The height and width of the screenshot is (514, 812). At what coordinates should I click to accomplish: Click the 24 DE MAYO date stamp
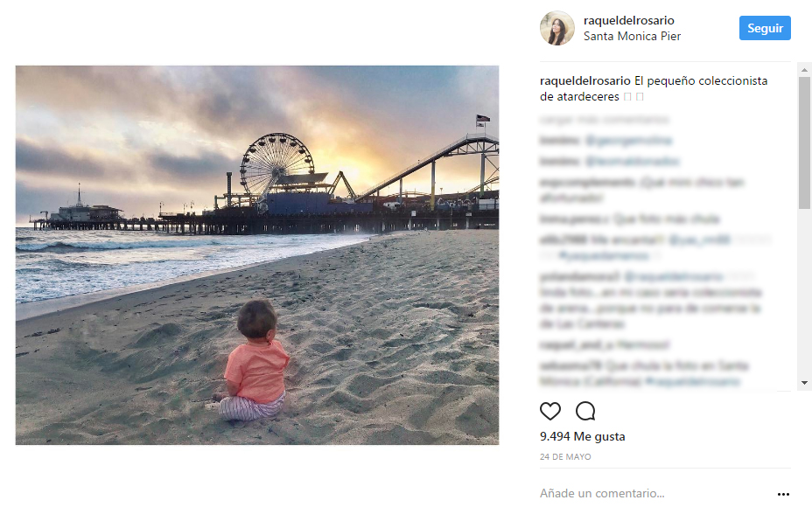tap(565, 456)
